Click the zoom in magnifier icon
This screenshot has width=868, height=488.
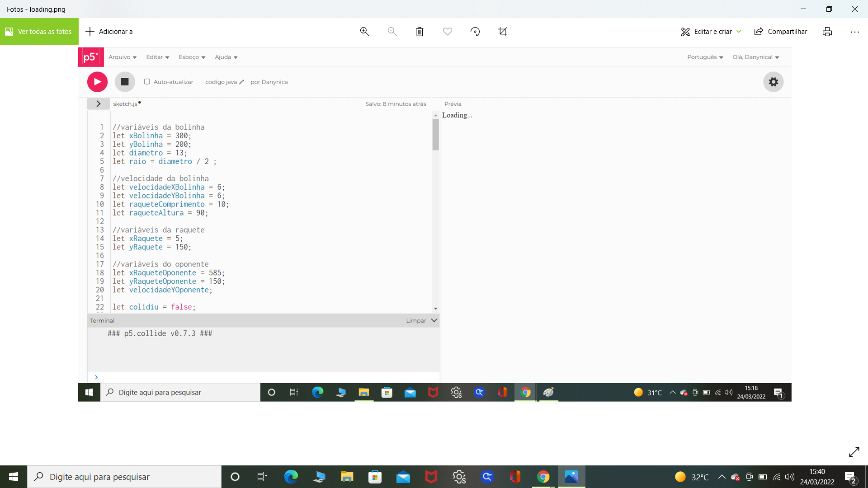coord(365,32)
